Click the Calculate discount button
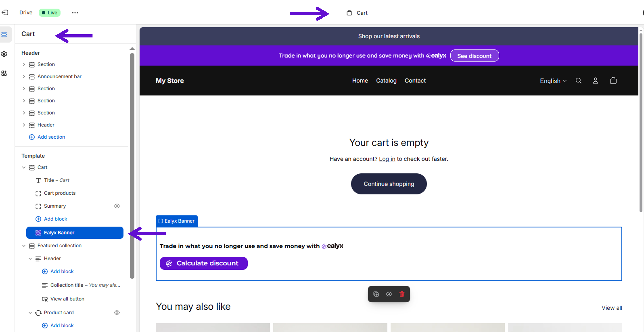This screenshot has height=332, width=644. click(x=203, y=263)
